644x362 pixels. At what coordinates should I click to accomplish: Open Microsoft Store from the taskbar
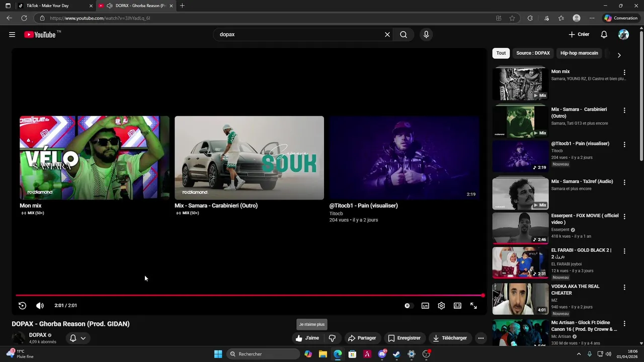point(352,354)
